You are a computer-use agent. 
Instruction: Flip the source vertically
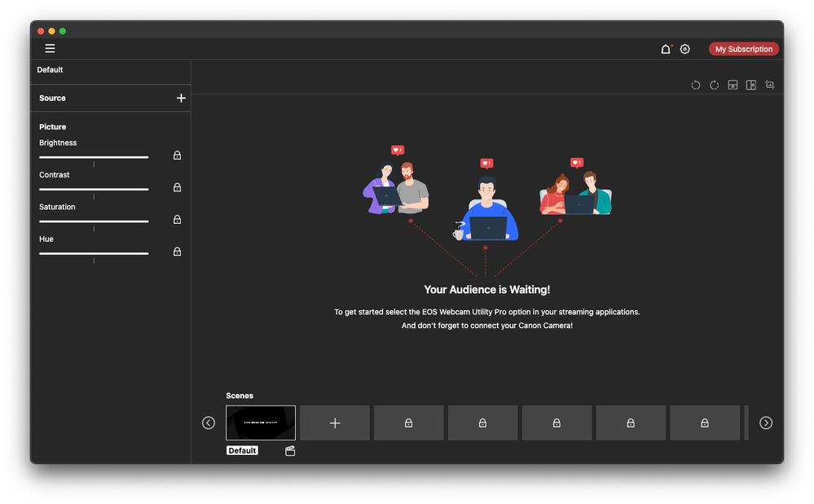point(733,85)
